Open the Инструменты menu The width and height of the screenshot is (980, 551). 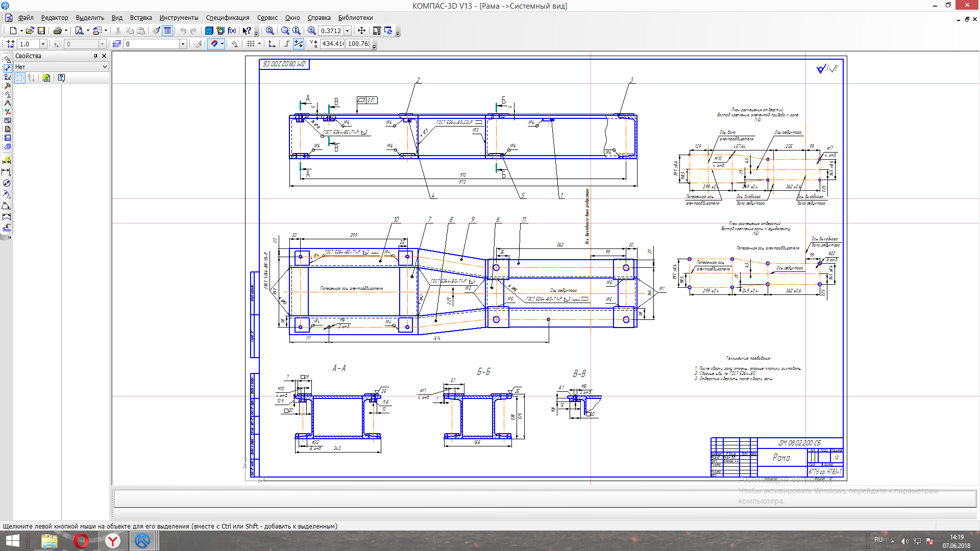[x=179, y=17]
